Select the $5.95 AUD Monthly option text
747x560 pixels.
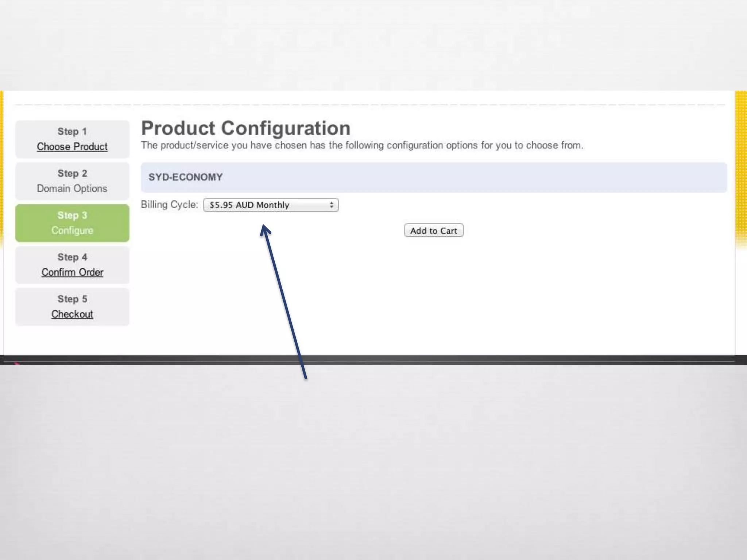click(249, 205)
